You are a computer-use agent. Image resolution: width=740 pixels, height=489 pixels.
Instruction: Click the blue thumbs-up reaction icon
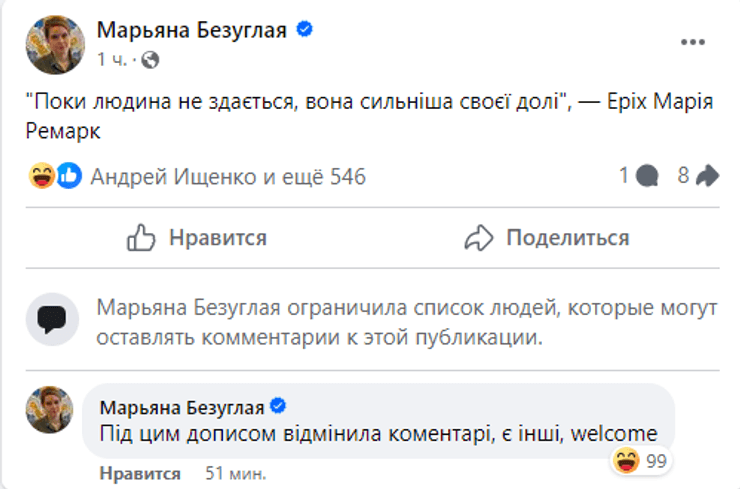(68, 177)
